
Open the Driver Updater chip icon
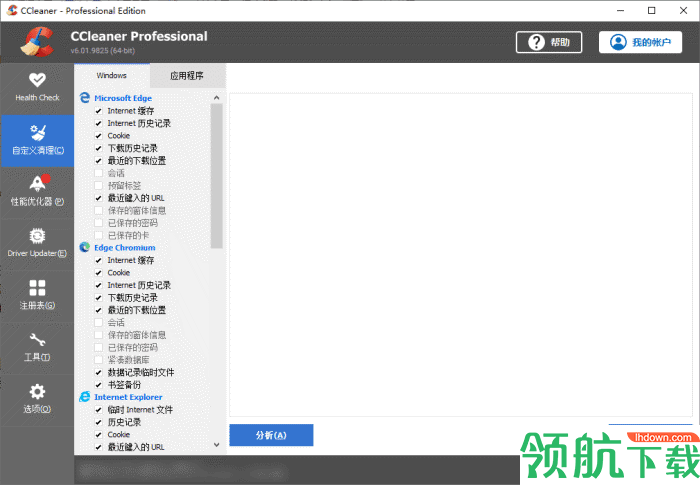coord(37,236)
